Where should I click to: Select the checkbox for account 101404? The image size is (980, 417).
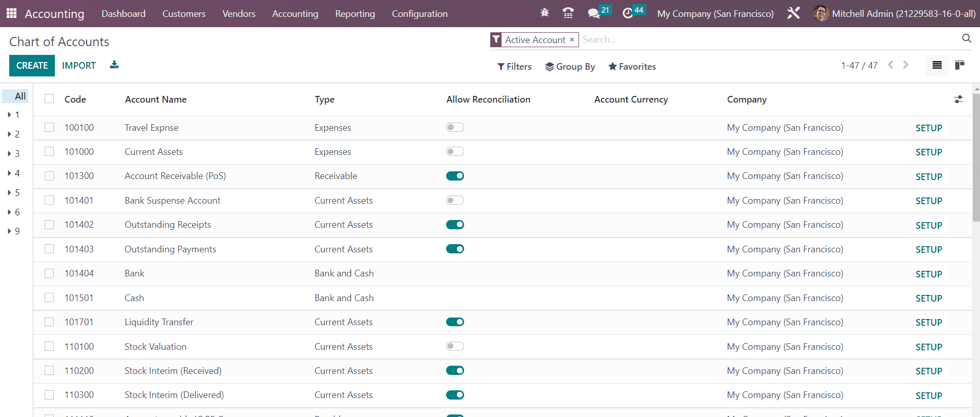[x=49, y=273]
